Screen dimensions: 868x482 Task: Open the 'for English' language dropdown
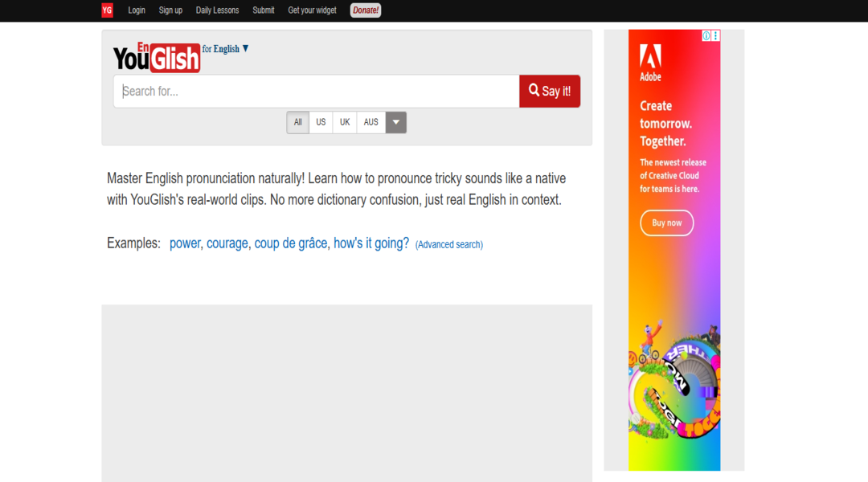225,49
